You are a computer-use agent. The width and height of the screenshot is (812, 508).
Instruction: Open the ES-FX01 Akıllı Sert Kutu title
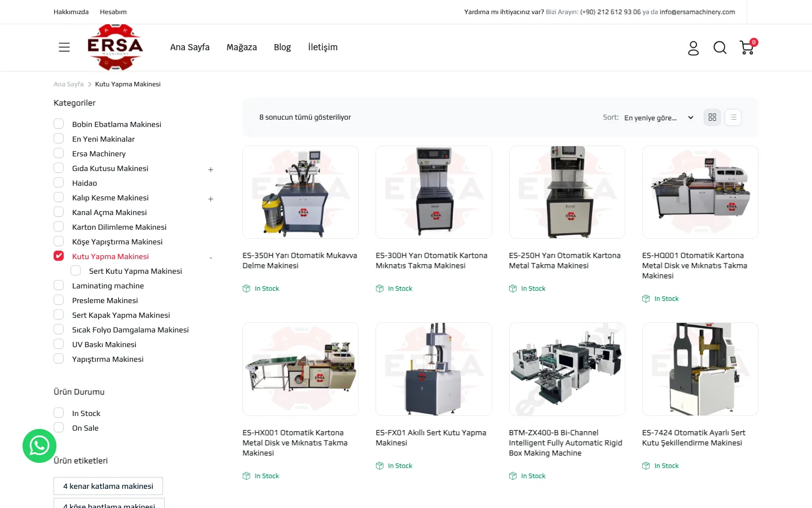tap(431, 438)
